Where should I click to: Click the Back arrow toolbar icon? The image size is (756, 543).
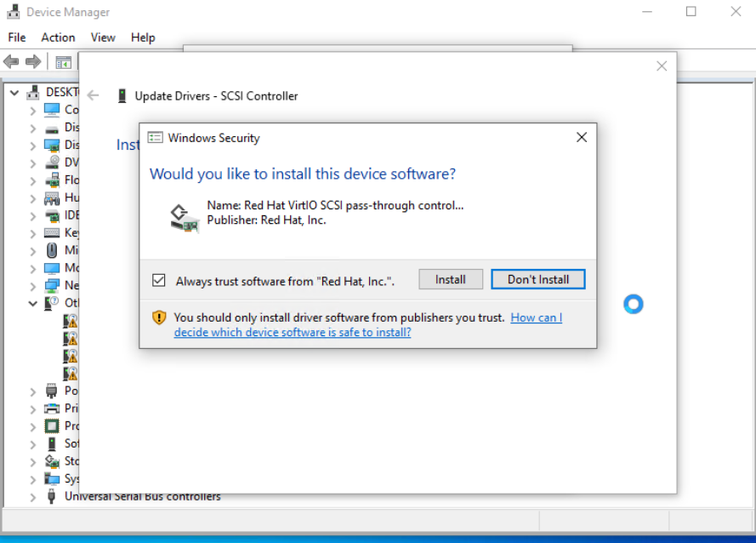coord(11,61)
